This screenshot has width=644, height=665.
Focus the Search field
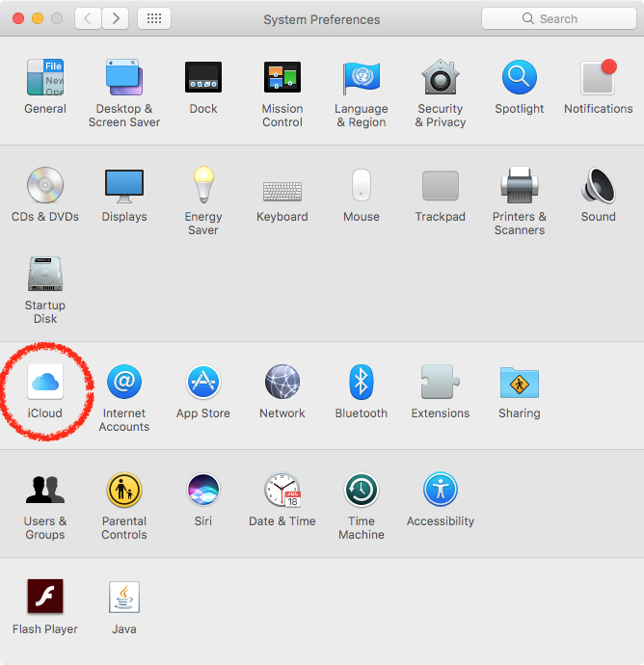click(559, 18)
